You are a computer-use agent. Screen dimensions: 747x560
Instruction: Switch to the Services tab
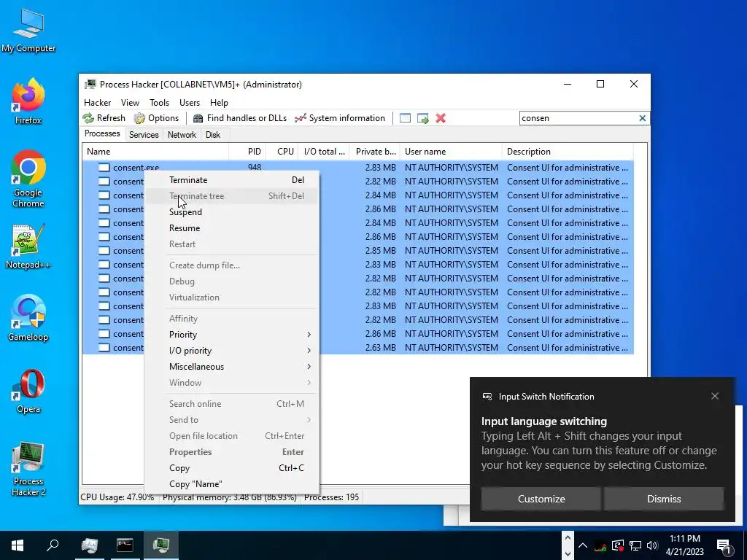(x=144, y=135)
